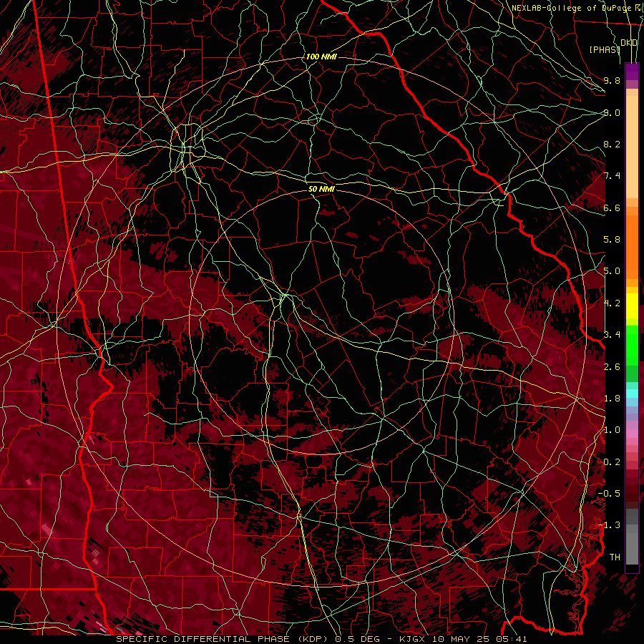The width and height of the screenshot is (644, 644).
Task: Click the 9.0 scale value
Action: (x=612, y=112)
